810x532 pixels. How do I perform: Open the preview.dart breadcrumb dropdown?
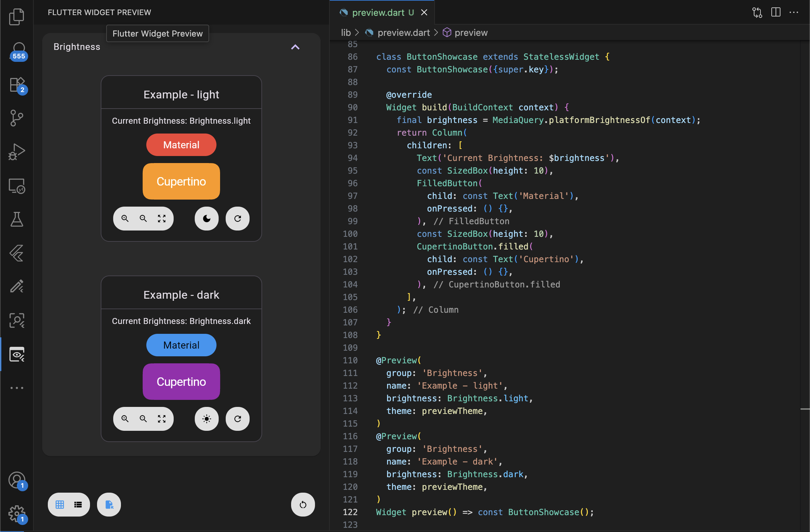(x=403, y=32)
